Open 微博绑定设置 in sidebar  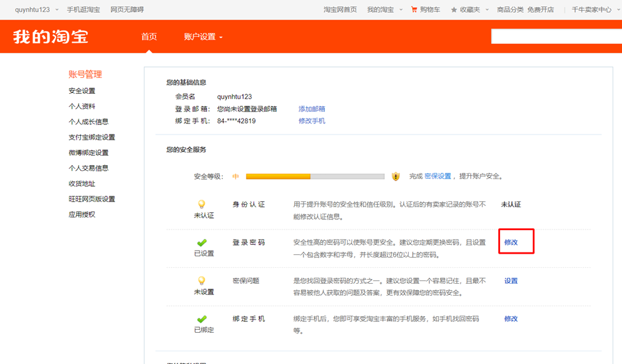[89, 152]
